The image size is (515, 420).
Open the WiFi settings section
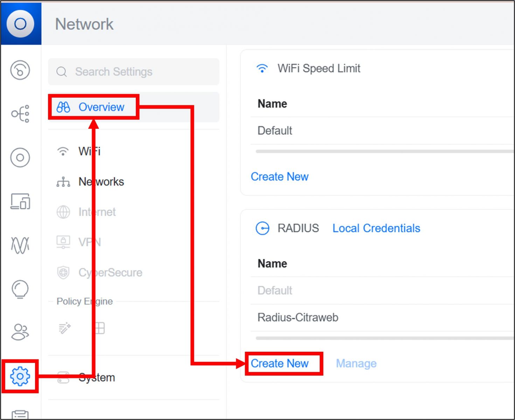point(89,151)
